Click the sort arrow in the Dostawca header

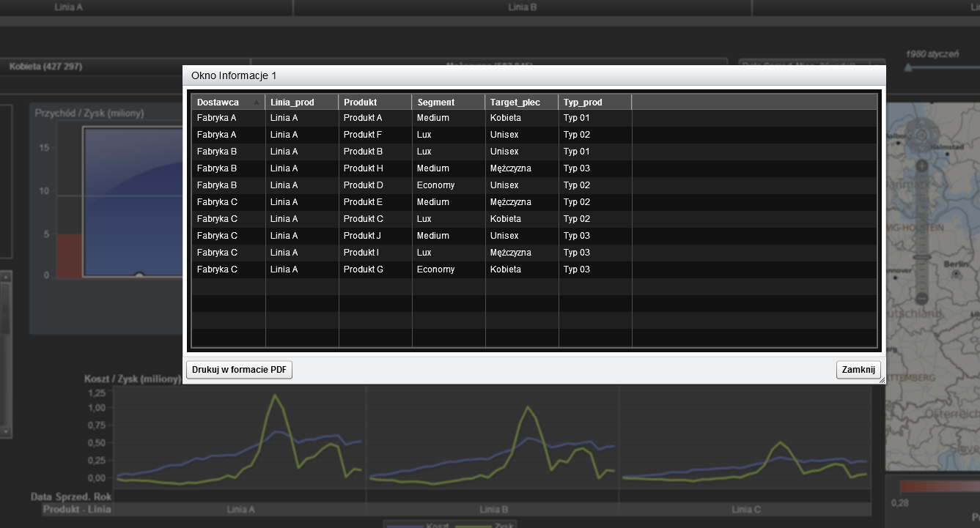click(x=256, y=103)
